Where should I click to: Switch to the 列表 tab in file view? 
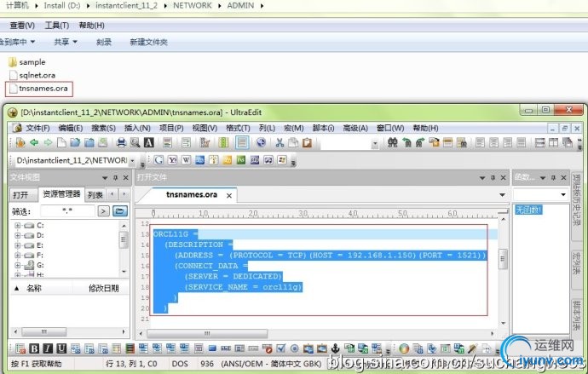coord(95,195)
